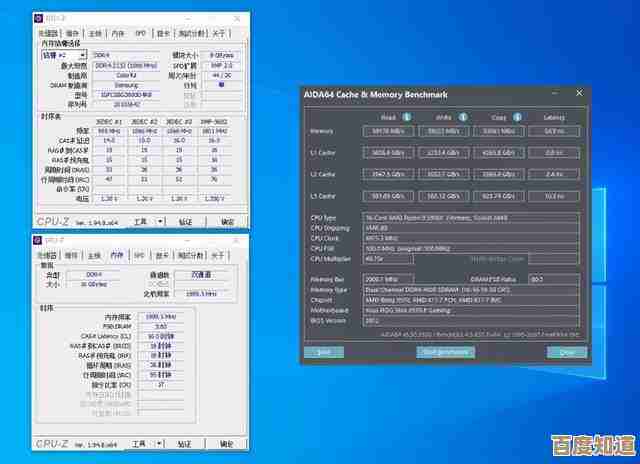
Task: Click the info icon next to Read
Action: tap(406, 117)
